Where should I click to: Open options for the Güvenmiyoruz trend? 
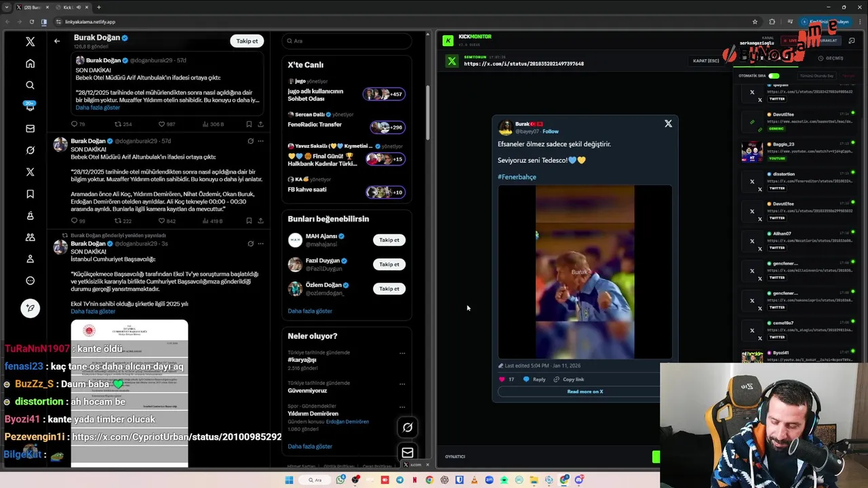coord(402,384)
